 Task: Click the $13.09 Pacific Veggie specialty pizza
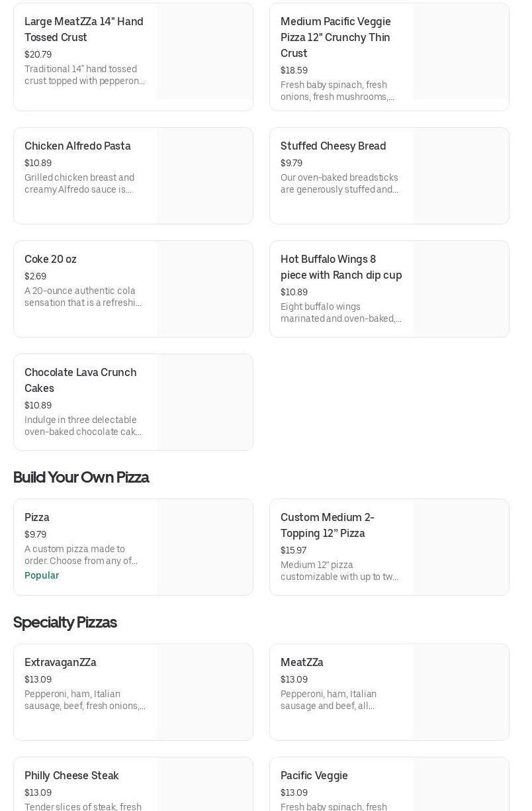click(314, 775)
